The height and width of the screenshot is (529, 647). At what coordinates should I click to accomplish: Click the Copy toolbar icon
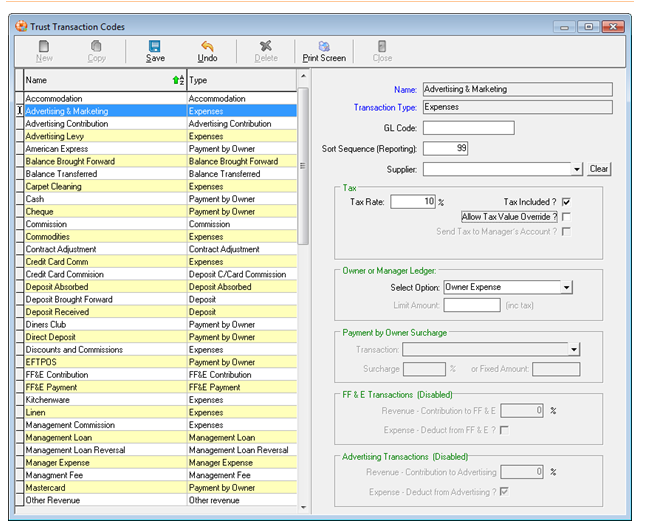pos(96,46)
